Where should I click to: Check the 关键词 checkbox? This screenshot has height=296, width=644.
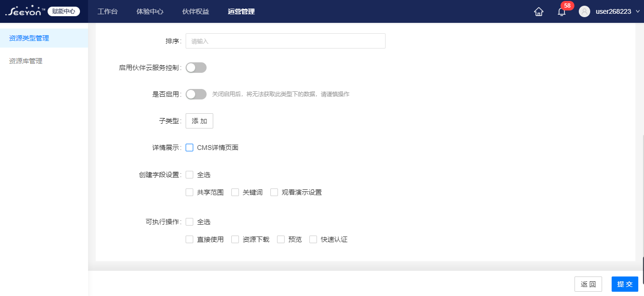[235, 192]
